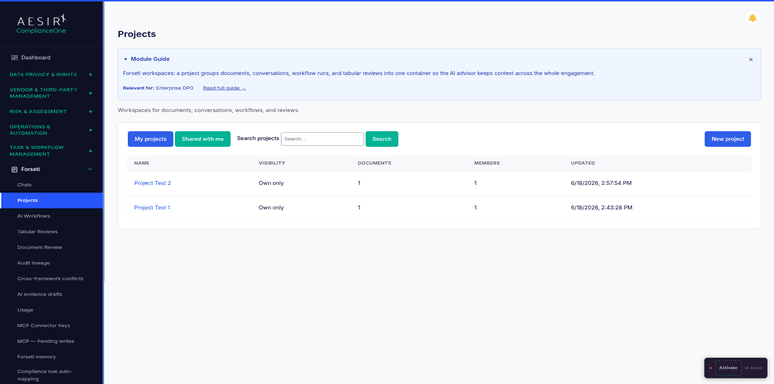Collapse the Module Guide triangle
This screenshot has width=774, height=384.
(x=125, y=59)
